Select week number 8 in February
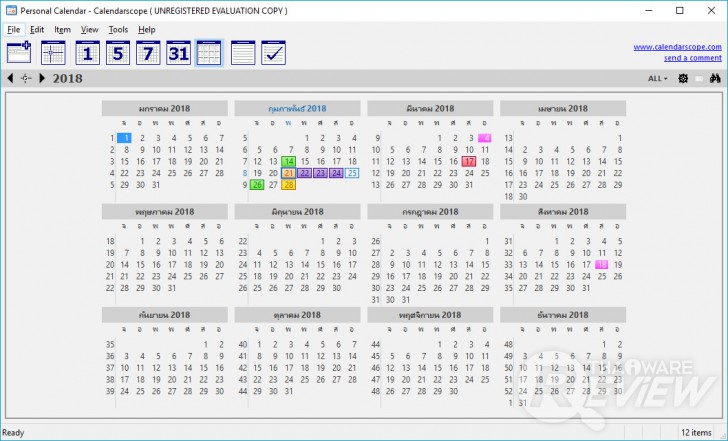The width and height of the screenshot is (728, 441). (245, 173)
